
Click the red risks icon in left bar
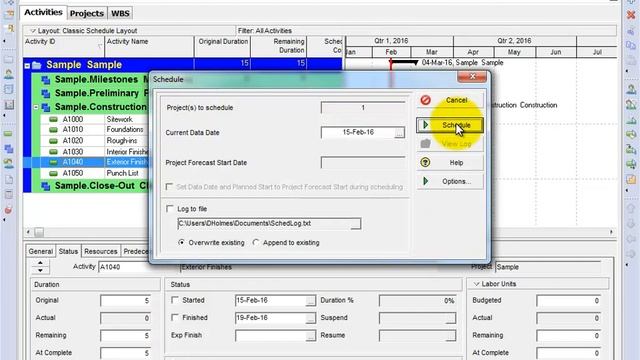(9, 210)
